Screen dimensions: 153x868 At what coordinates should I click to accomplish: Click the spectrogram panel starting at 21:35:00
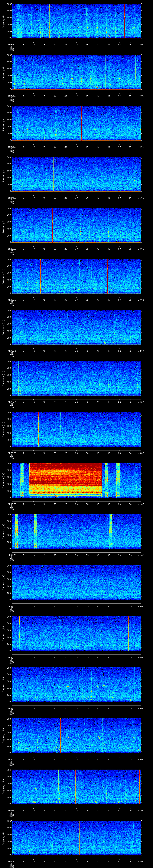pos(76,225)
